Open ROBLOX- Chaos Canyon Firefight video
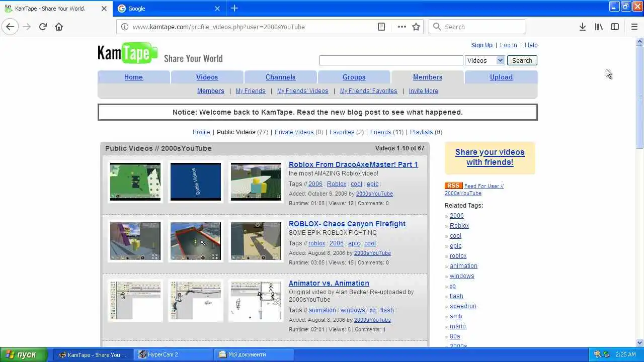Viewport: 644px width, 362px height. 347,224
